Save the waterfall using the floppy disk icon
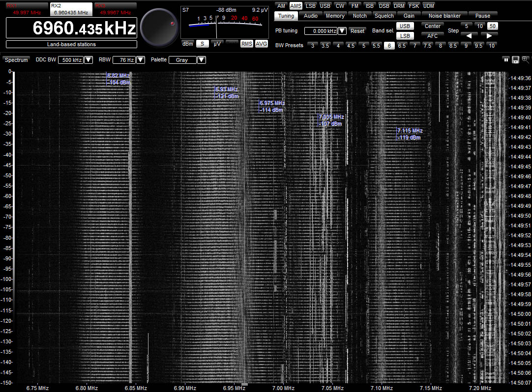The image size is (532, 392). click(x=515, y=59)
